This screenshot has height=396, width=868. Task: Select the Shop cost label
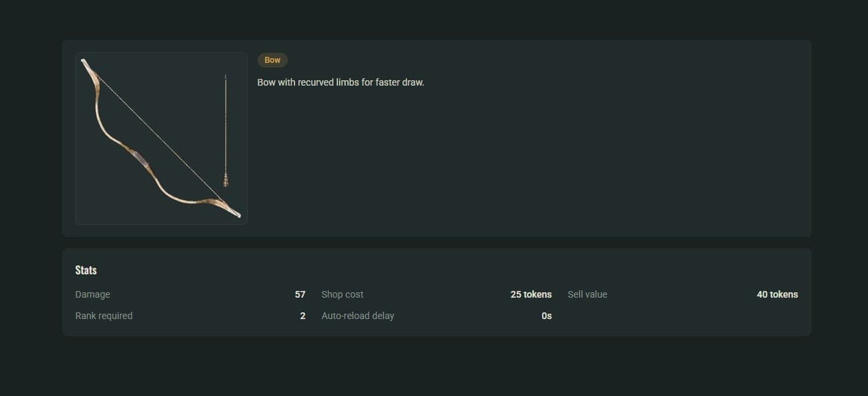click(343, 294)
